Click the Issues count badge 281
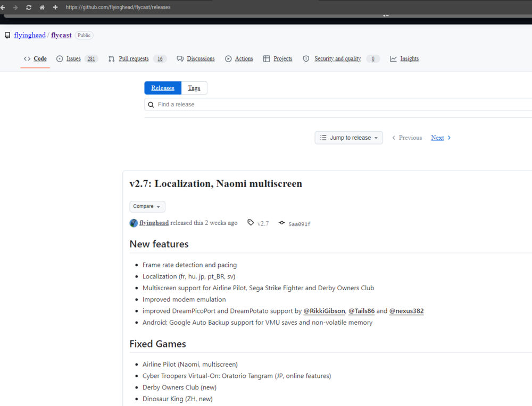532x406 pixels. click(x=92, y=58)
